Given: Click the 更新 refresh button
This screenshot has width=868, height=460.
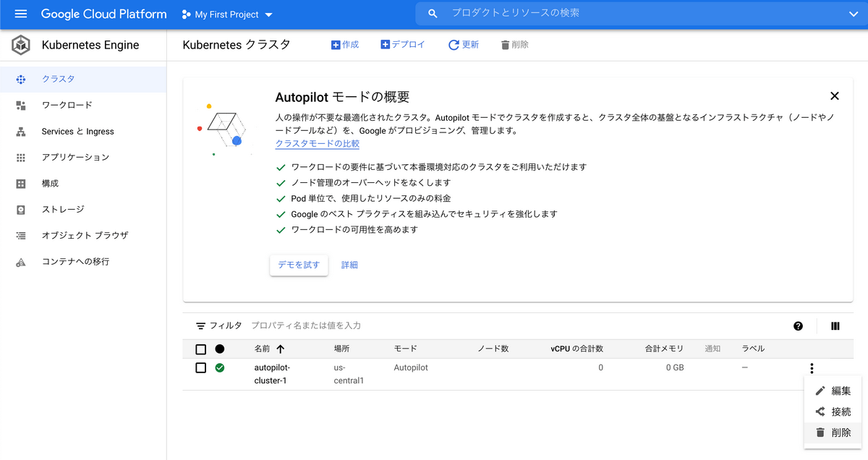Looking at the screenshot, I should coord(464,45).
